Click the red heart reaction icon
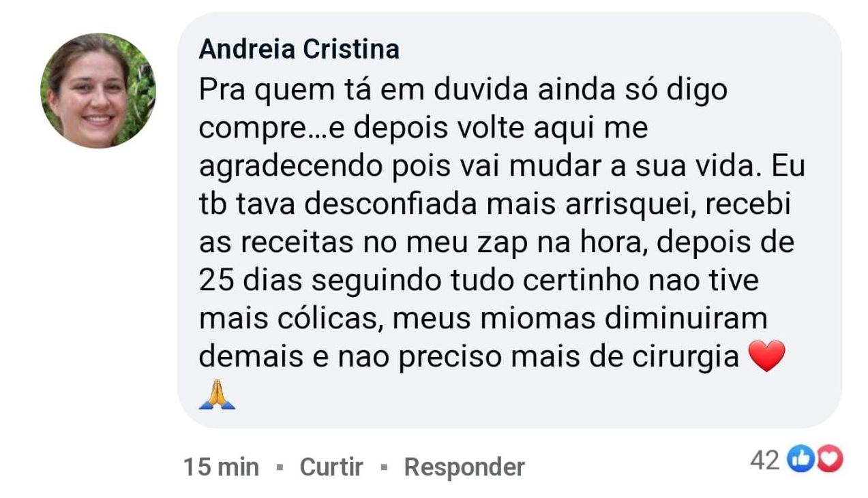868x498 pixels. 830,461
